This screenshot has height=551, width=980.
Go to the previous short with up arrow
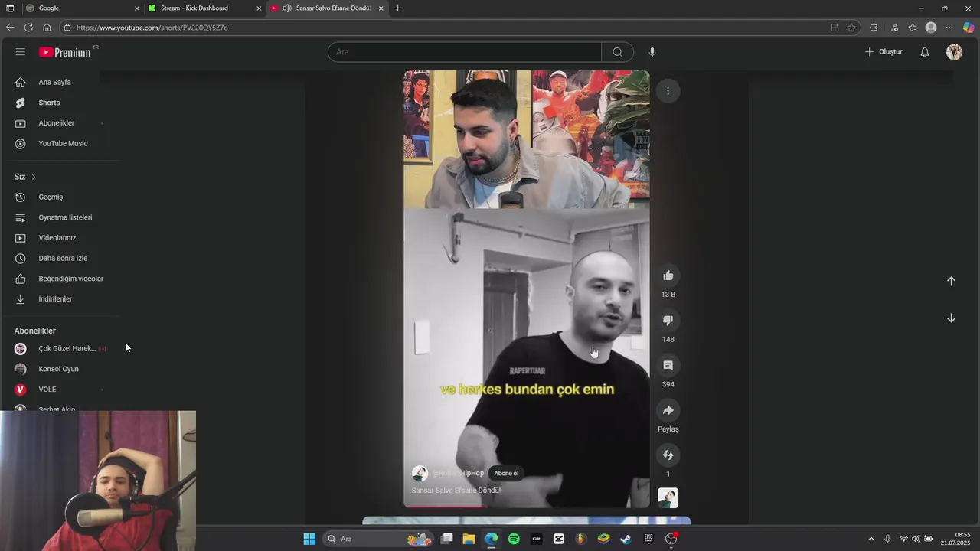[x=951, y=281]
